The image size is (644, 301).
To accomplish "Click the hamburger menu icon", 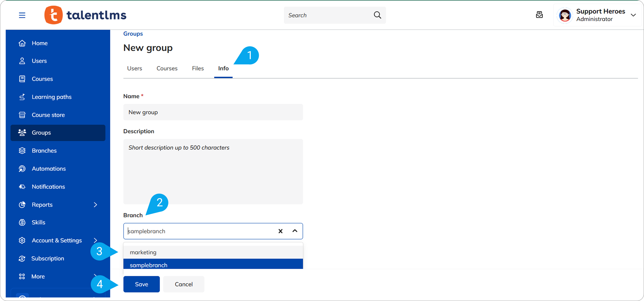I will click(x=22, y=15).
